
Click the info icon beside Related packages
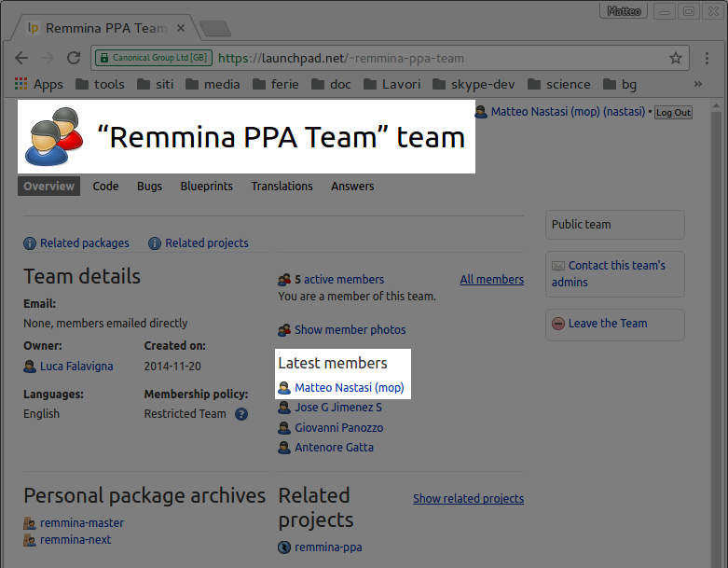coord(30,243)
